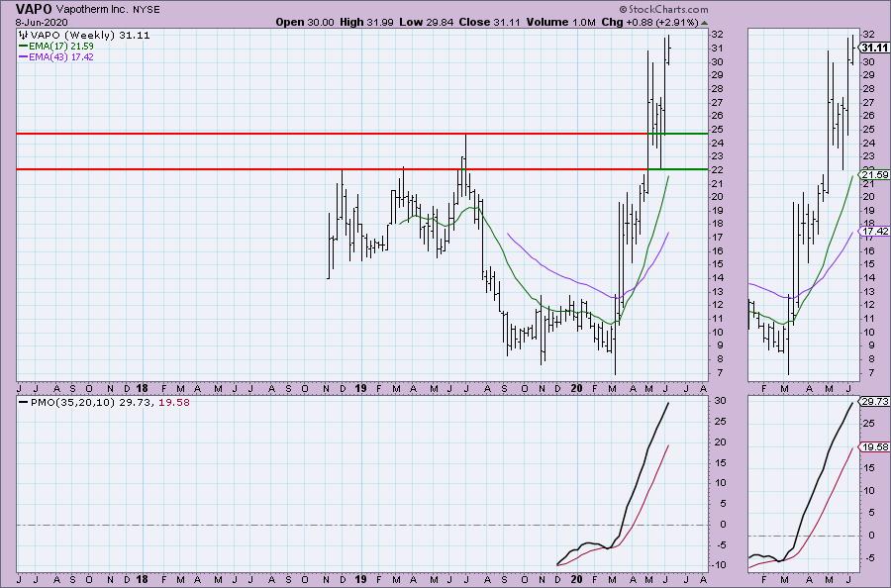Click the year 19 label under price panel
This screenshot has width=891, height=588.
(360, 389)
